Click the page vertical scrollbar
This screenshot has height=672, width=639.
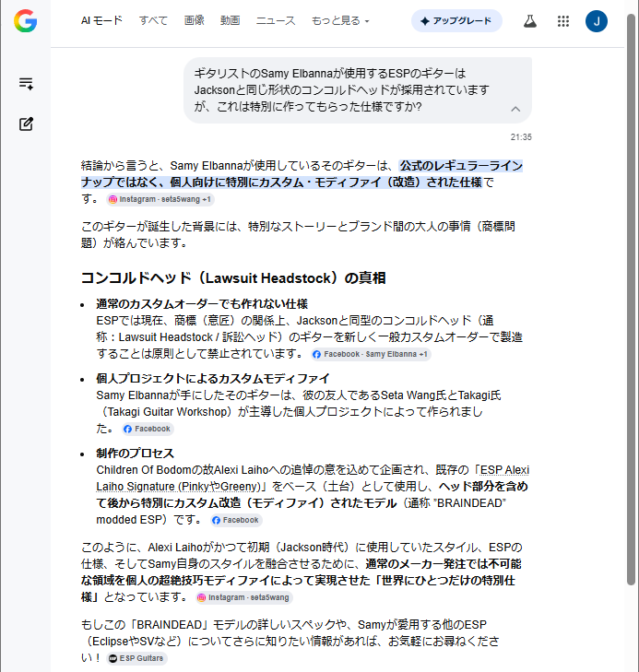point(631,300)
